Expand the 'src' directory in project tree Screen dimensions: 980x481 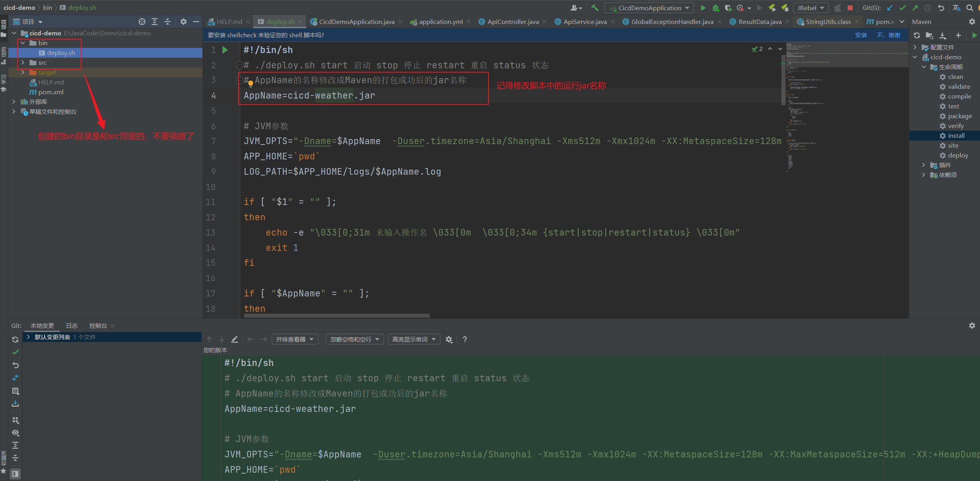tap(22, 62)
